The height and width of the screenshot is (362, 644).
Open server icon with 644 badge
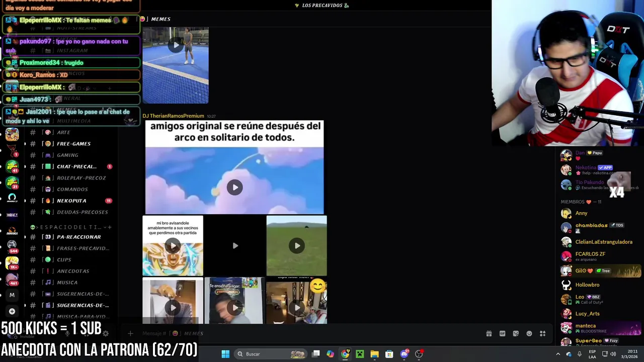click(12, 246)
